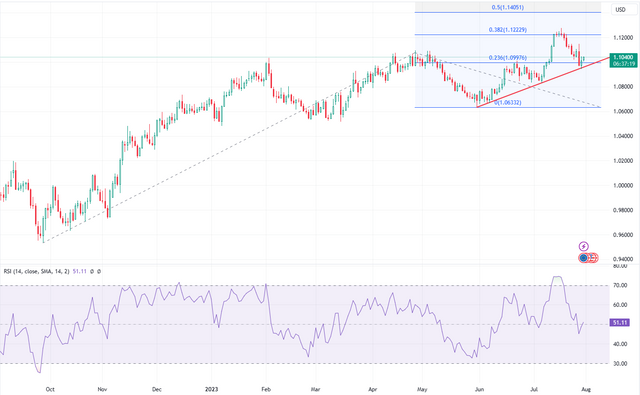This screenshot has height=395, width=640.
Task: Click the Apr date axis label
Action: (373, 389)
